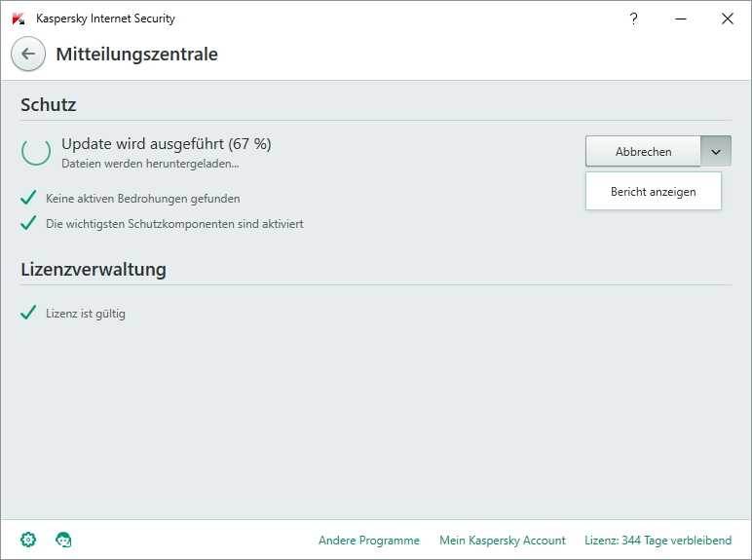Open Andere Programme link
Screen dimensions: 752x560
(x=369, y=541)
